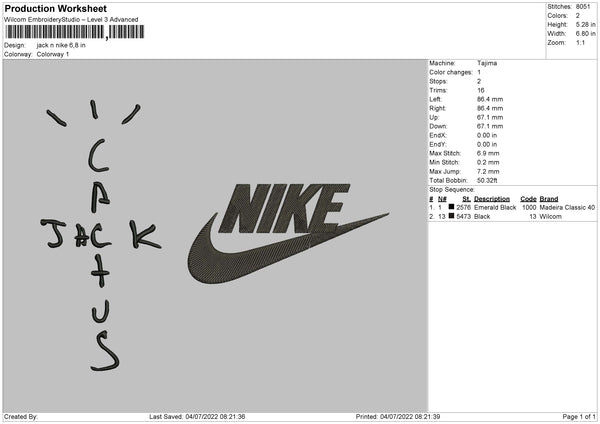Click the "Color changes:" label
The height and width of the screenshot is (424, 600).
point(451,72)
